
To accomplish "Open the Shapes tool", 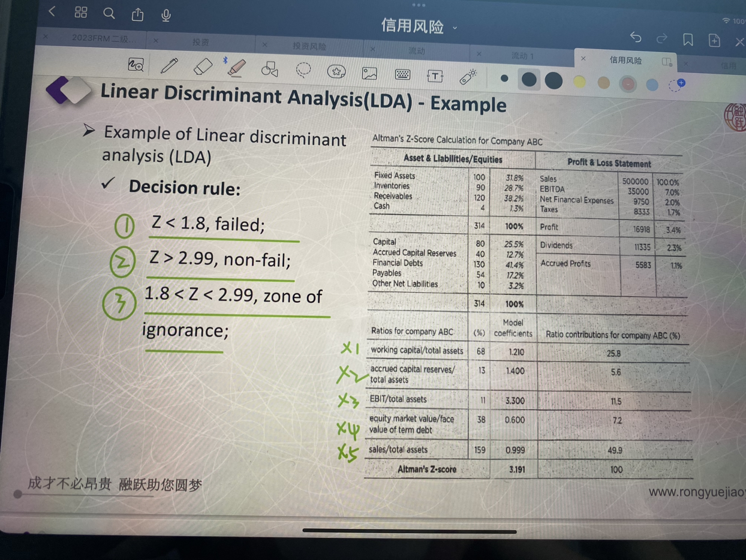I will pyautogui.click(x=270, y=70).
